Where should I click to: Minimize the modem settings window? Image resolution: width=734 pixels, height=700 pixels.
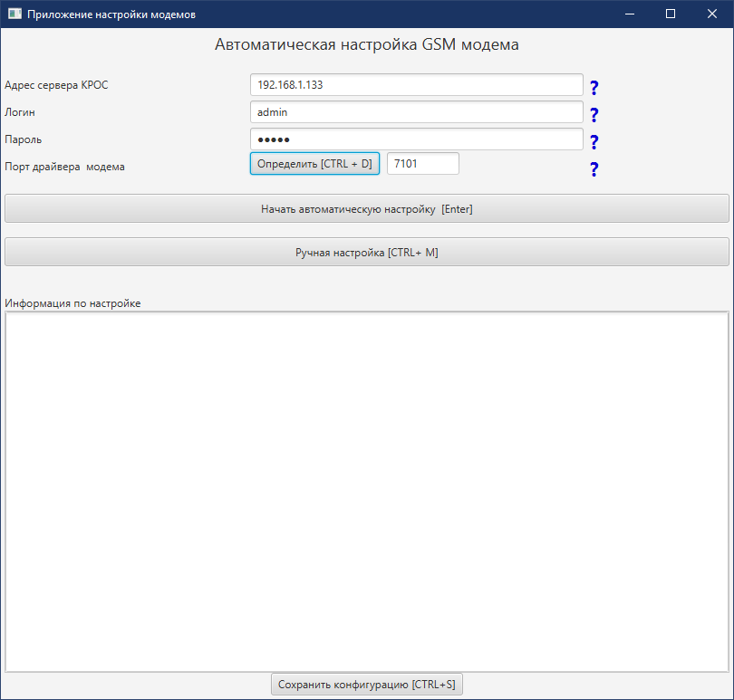pos(630,14)
